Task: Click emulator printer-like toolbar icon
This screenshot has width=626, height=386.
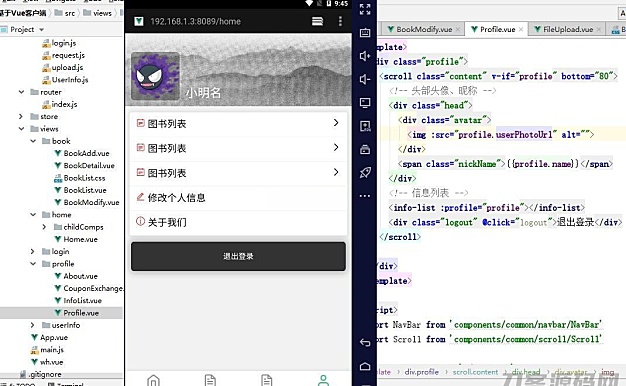Action: pos(365,150)
